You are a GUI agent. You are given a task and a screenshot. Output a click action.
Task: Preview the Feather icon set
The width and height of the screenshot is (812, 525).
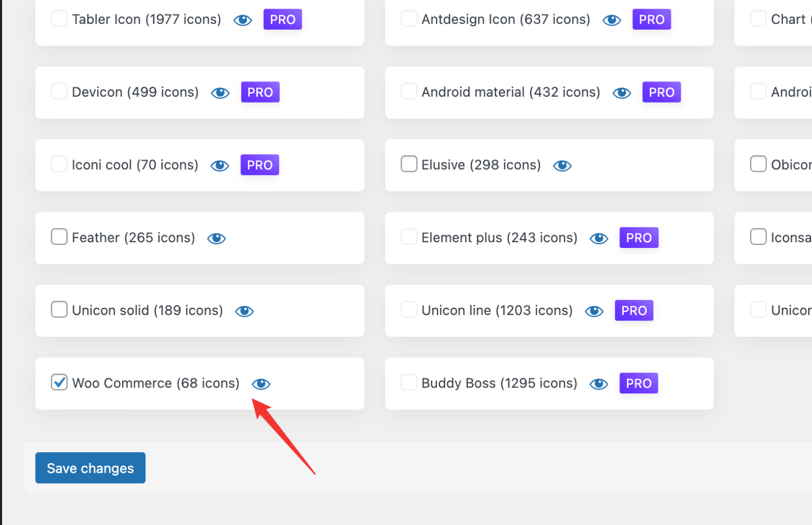[216, 238]
